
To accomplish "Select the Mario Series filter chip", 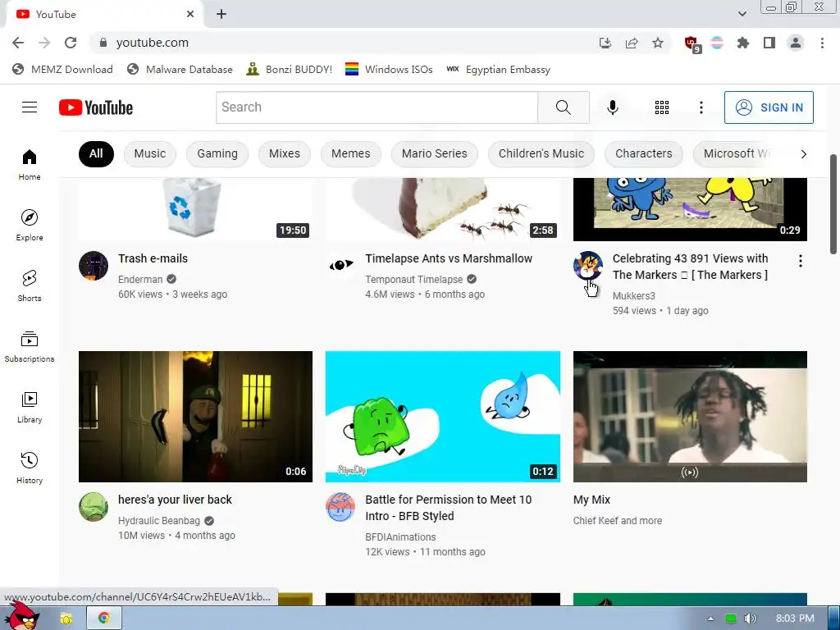I will tap(435, 153).
